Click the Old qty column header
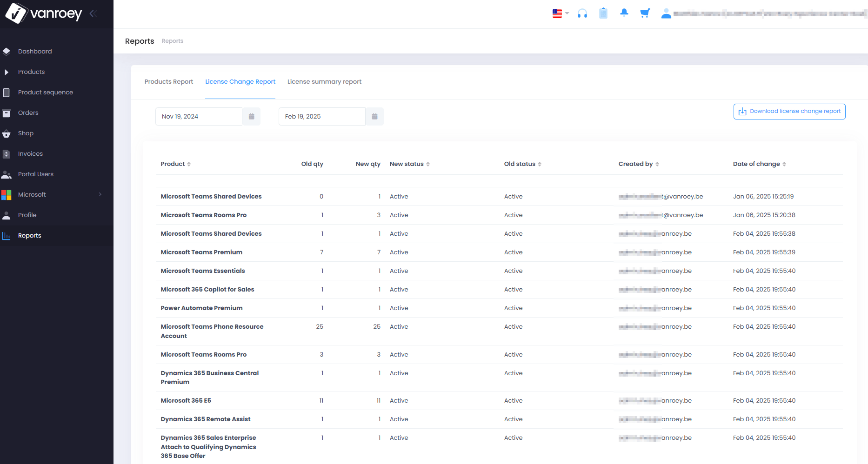 point(312,164)
